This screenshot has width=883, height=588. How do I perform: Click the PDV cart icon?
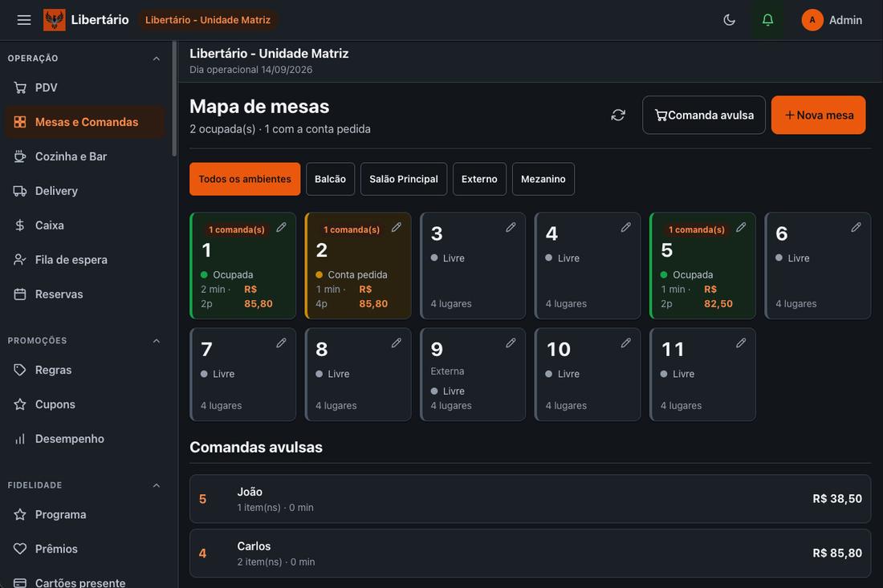click(x=20, y=87)
